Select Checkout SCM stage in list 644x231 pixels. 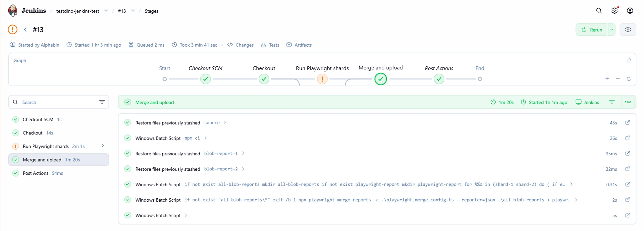click(59, 119)
